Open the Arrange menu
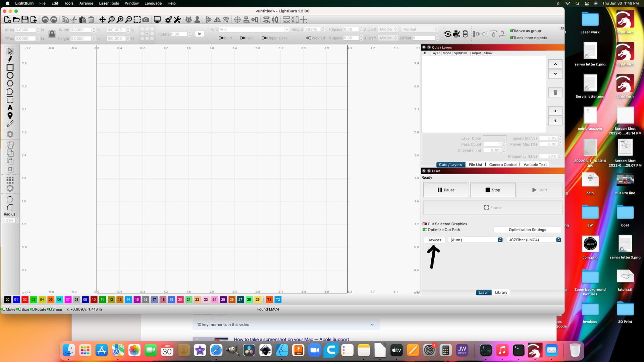This screenshot has width=644, height=362. point(86,3)
